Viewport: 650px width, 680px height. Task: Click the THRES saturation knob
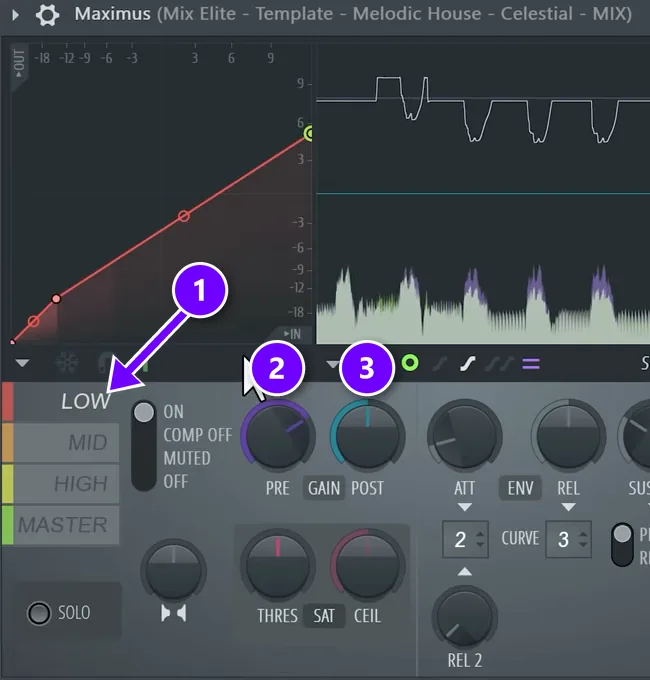tap(278, 566)
